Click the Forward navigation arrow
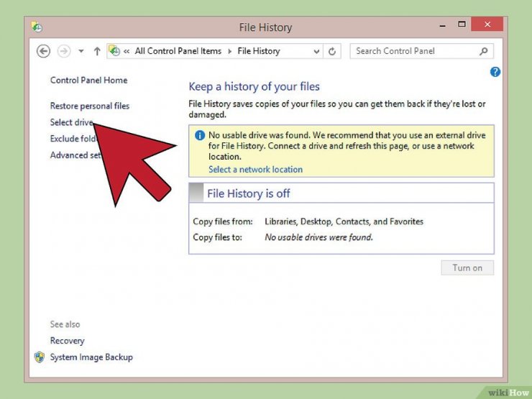The height and width of the screenshot is (399, 532). click(64, 51)
